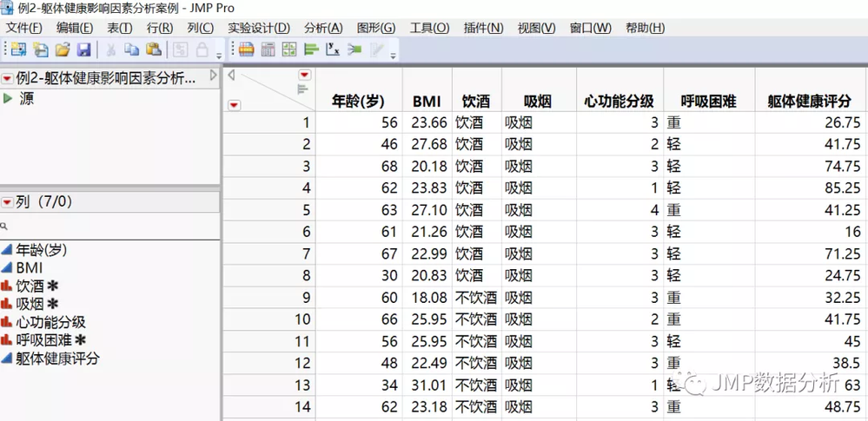
Task: Click the lock icon in toolbar
Action: click(x=202, y=49)
